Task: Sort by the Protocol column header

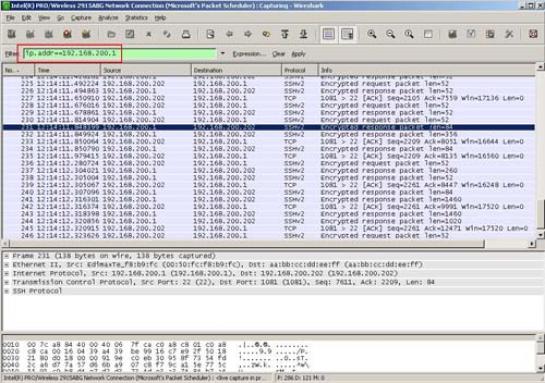Action: click(300, 70)
